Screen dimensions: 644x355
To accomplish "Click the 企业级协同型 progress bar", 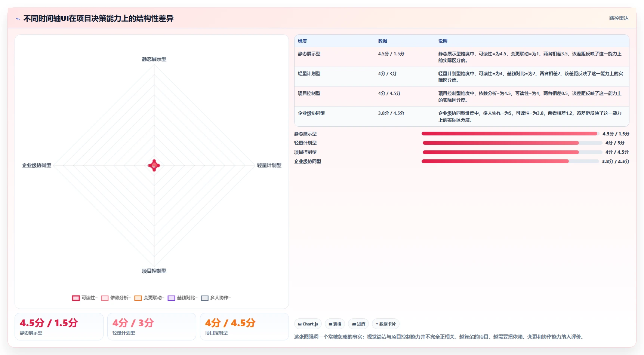I will 510,161.
